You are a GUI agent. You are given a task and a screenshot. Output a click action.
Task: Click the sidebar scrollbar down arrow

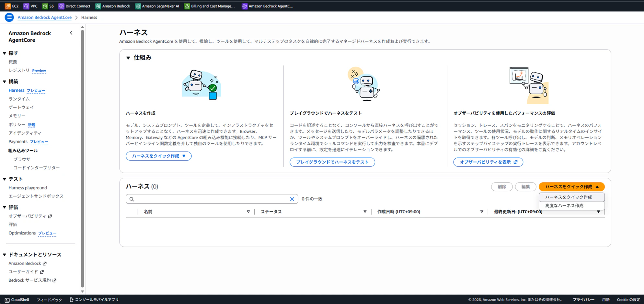point(83,291)
